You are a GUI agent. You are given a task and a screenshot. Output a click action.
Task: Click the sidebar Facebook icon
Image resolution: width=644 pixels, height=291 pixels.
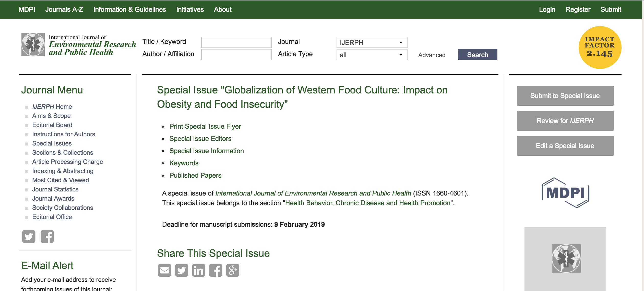[x=47, y=236]
